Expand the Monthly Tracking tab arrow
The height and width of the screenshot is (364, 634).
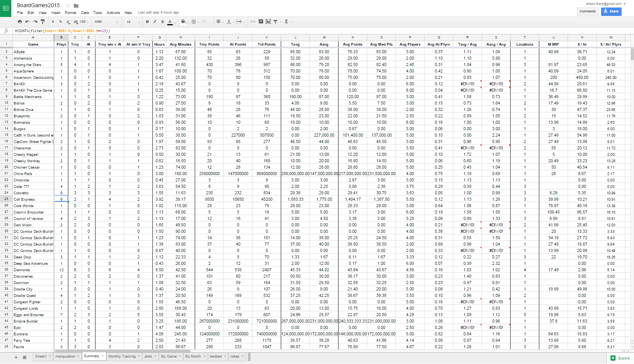(139, 356)
